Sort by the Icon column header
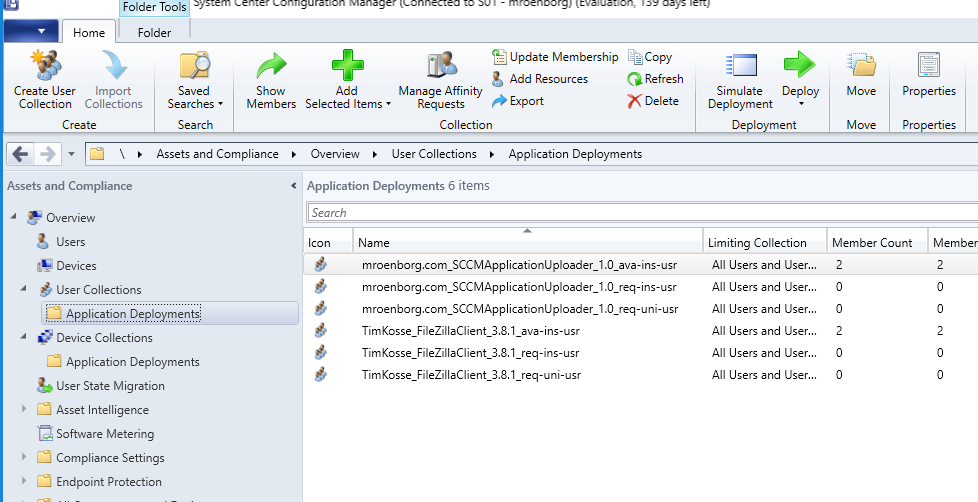 pyautogui.click(x=328, y=241)
